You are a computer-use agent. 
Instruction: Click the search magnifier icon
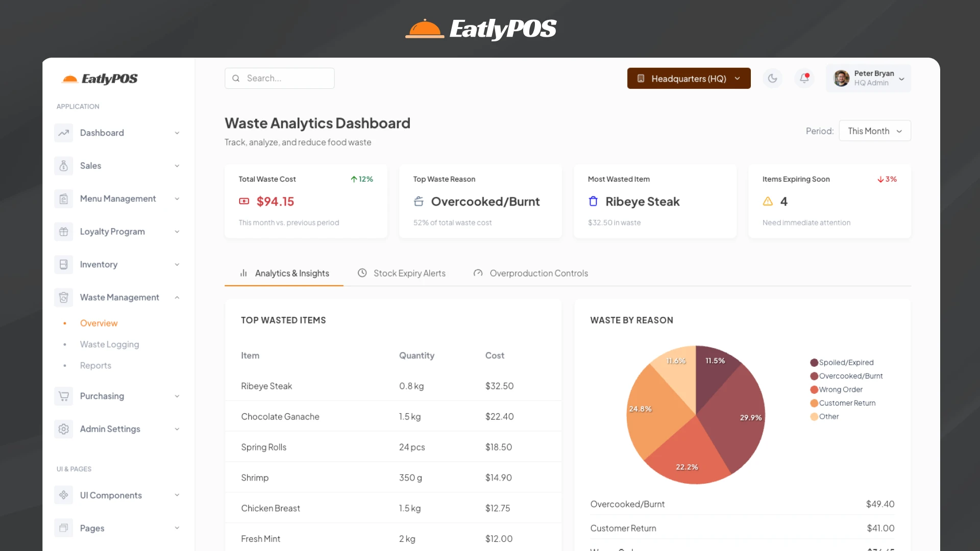236,78
